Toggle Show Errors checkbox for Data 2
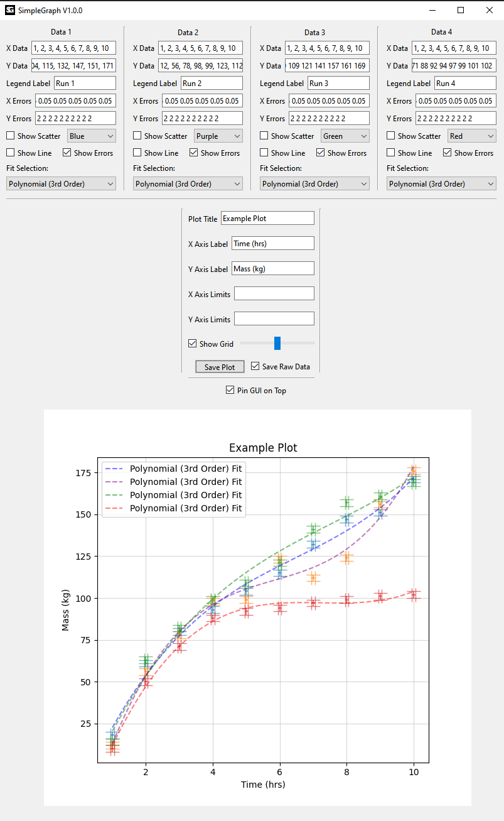This screenshot has height=821, width=504. pos(194,153)
